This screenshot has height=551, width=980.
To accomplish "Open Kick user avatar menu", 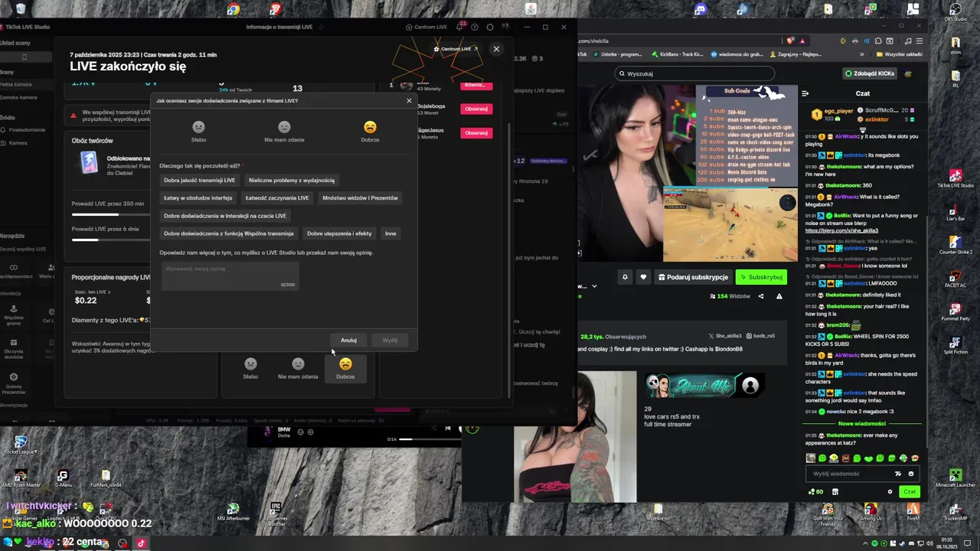I will (908, 73).
